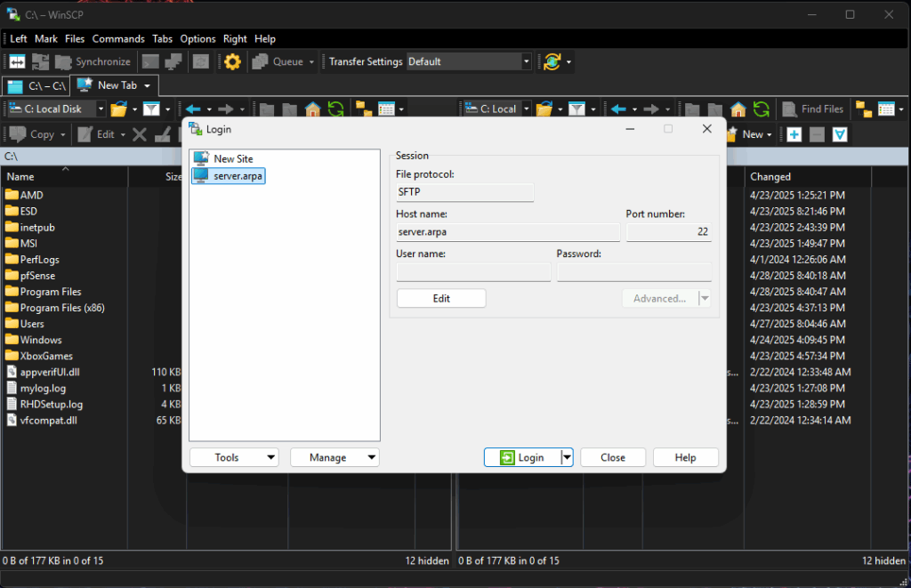The width and height of the screenshot is (911, 588).
Task: Open the Help menu in menu bar
Action: click(x=265, y=39)
